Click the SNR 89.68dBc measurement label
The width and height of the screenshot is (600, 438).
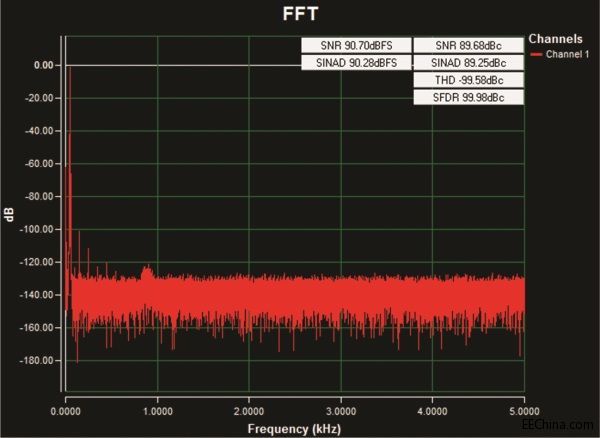coord(468,45)
